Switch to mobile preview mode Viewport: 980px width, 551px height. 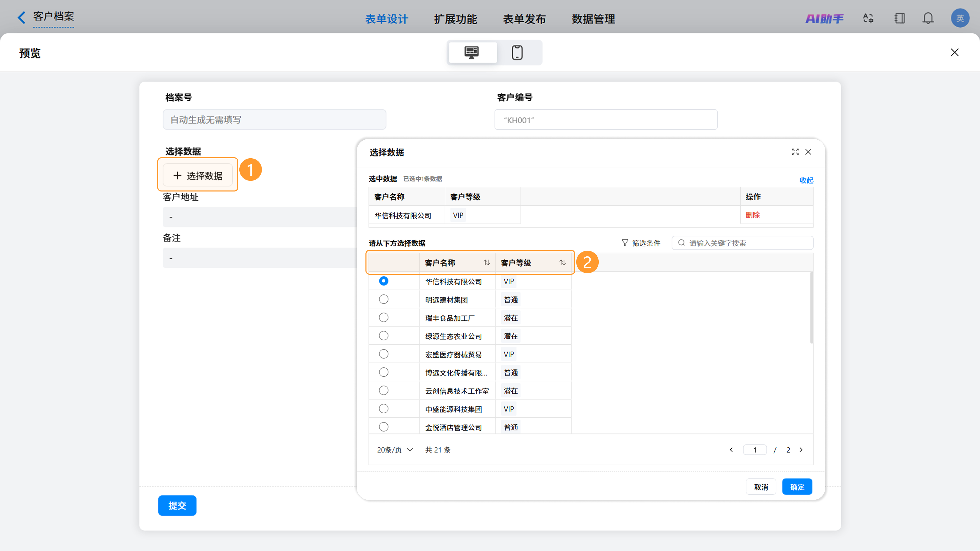[x=517, y=53]
